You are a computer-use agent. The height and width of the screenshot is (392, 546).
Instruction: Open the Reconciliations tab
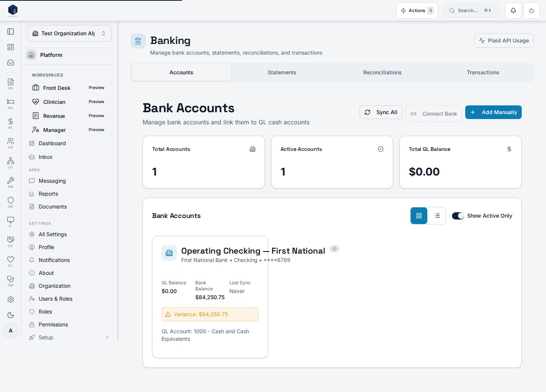[x=382, y=72]
